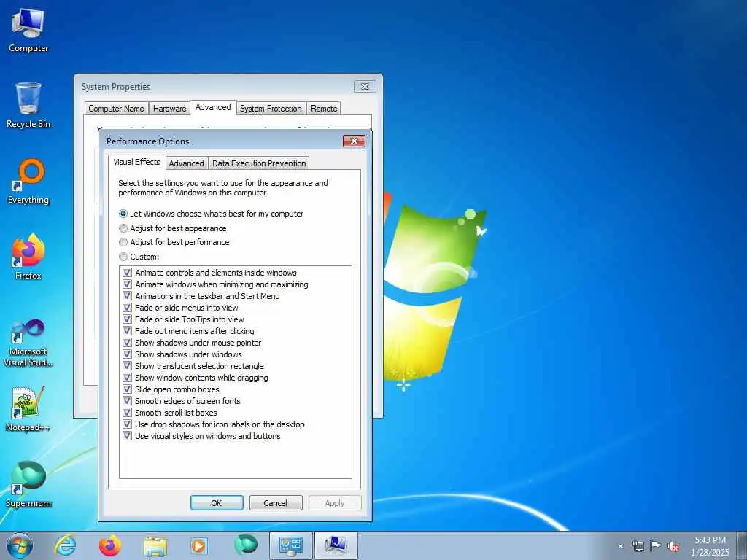The height and width of the screenshot is (560, 747).
Task: Confirm Performance Options with OK
Action: (x=217, y=503)
